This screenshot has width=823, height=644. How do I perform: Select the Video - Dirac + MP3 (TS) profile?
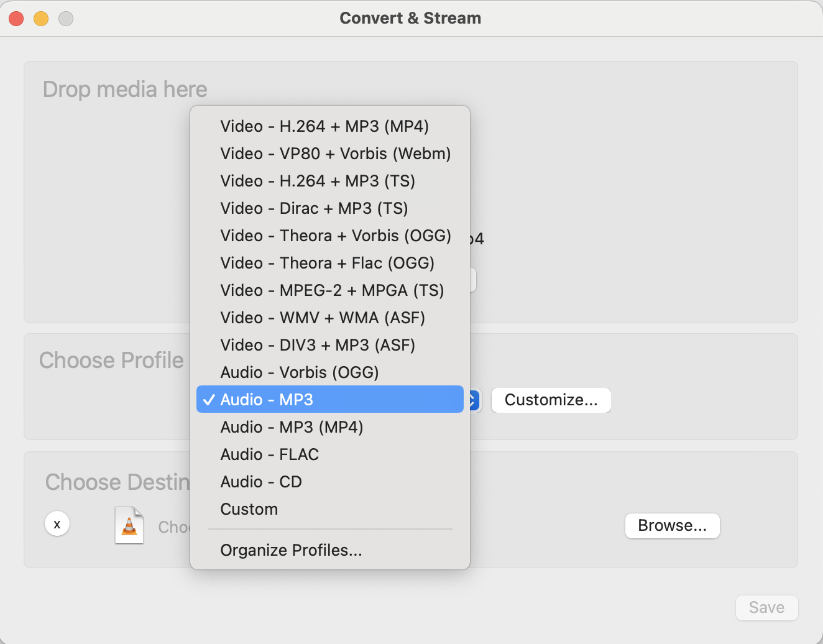pos(314,208)
